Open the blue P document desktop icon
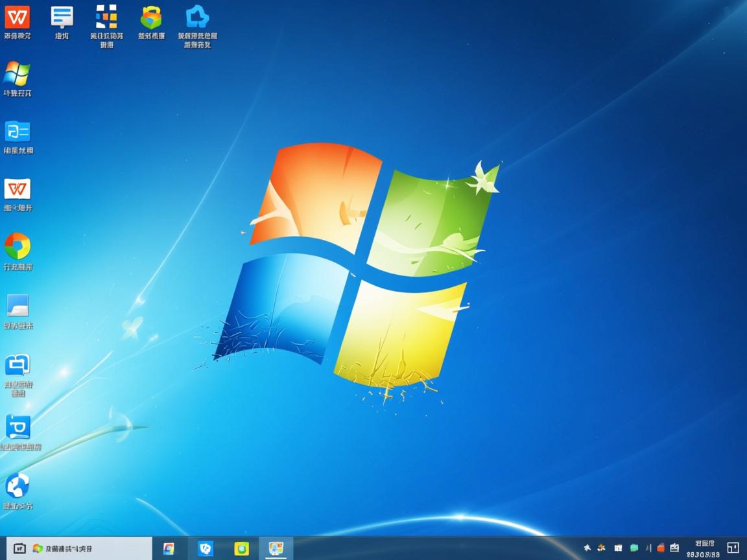Image resolution: width=747 pixels, height=560 pixels. 18,427
